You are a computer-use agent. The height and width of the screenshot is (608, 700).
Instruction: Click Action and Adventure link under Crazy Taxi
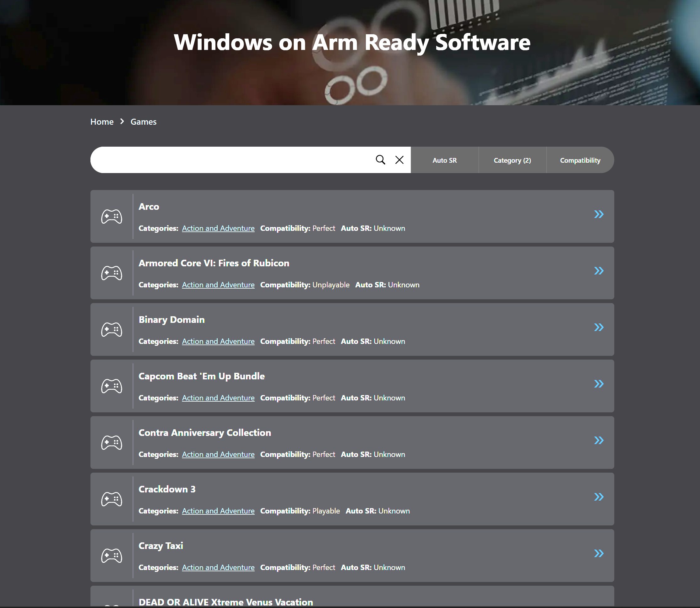tap(218, 567)
